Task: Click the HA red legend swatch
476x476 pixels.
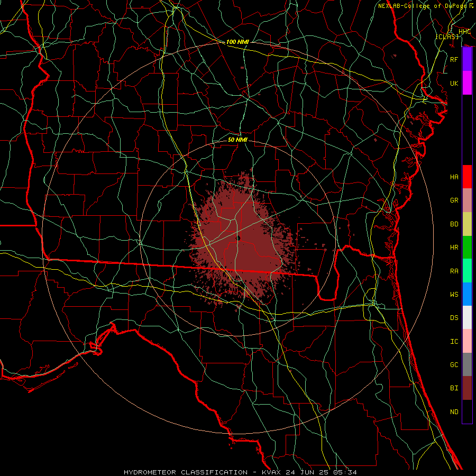Action: coord(467,177)
